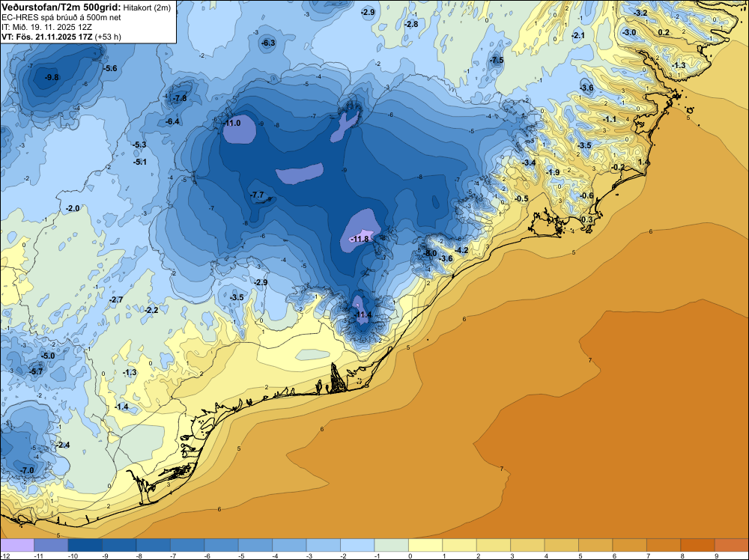Select the -7.7 temperature label
This screenshot has height=560, width=749.
click(x=257, y=195)
